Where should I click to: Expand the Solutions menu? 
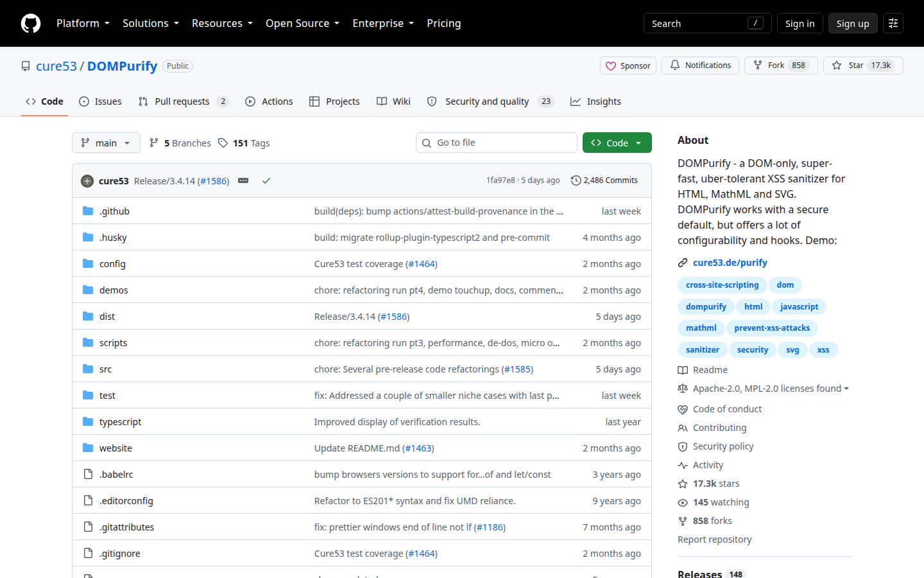click(x=151, y=23)
